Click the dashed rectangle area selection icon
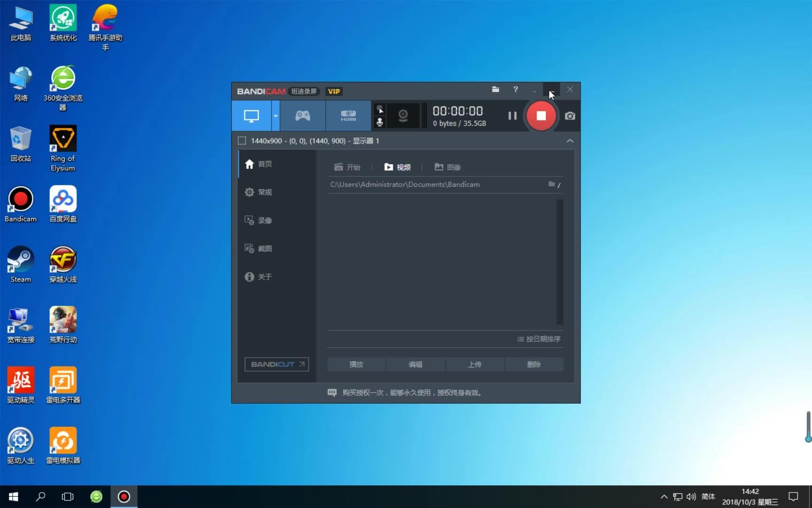The height and width of the screenshot is (508, 812). click(242, 141)
